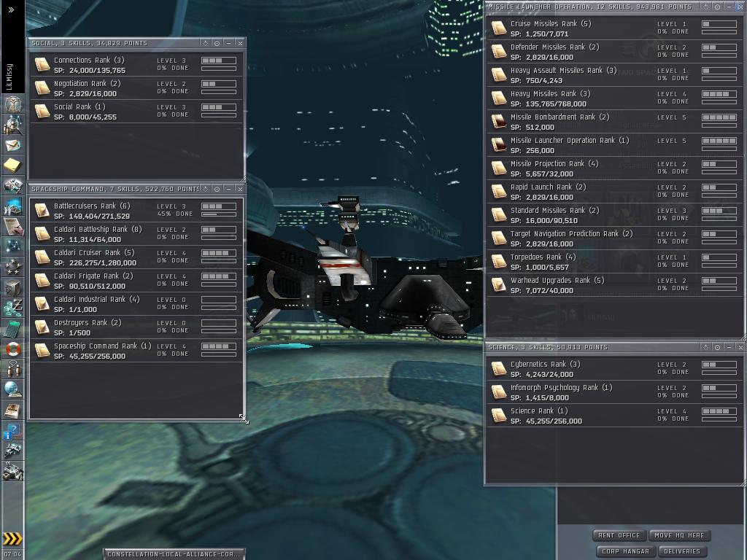Open the red lifebuoy help icon
Viewport: 747px width, 560px height.
coord(12,349)
